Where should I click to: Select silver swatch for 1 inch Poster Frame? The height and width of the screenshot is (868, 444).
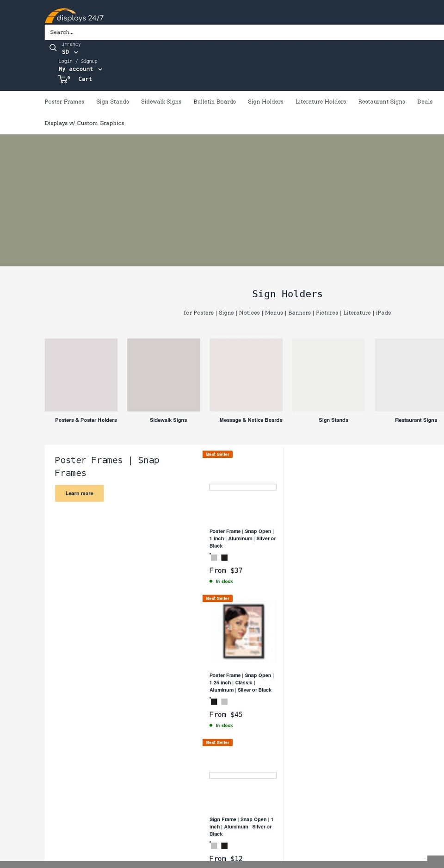214,558
